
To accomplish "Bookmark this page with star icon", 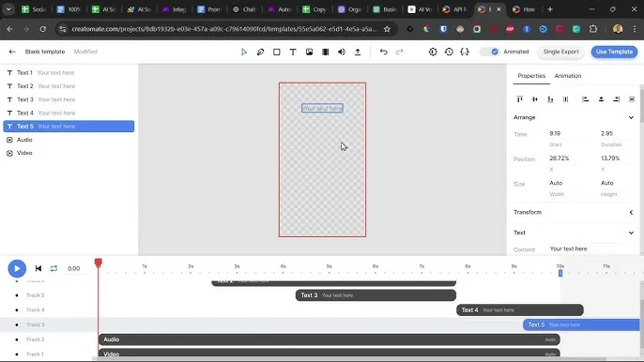I will [x=387, y=29].
